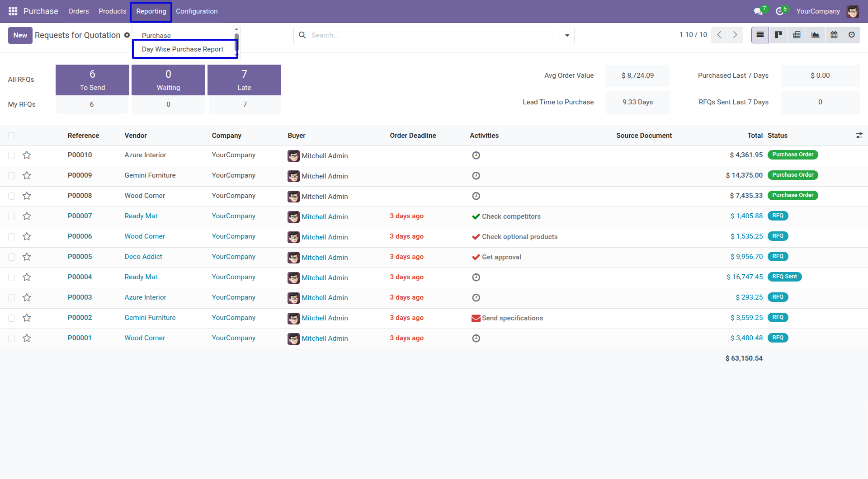Select the P00003 row checkbox
Image resolution: width=868 pixels, height=479 pixels.
point(12,298)
